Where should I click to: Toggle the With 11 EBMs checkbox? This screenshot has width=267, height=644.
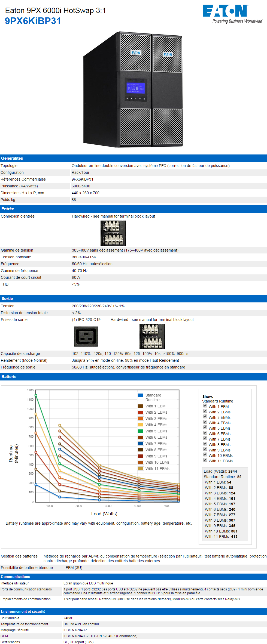[205, 460]
